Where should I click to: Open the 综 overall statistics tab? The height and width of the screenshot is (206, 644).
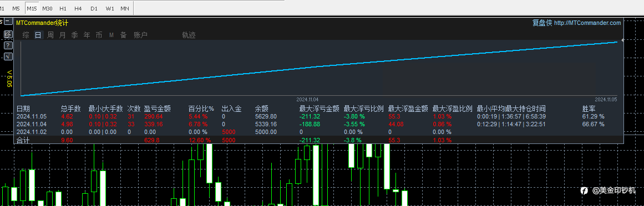click(x=26, y=35)
